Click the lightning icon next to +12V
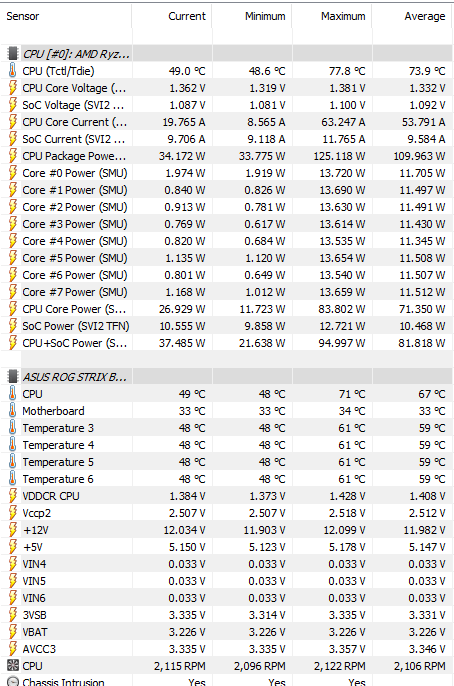The height and width of the screenshot is (686, 454). (13, 530)
